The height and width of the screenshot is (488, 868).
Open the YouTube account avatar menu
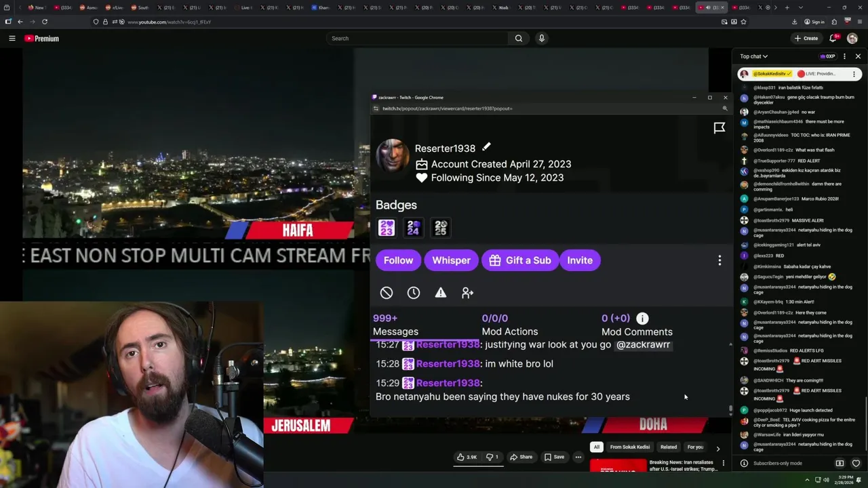click(852, 39)
